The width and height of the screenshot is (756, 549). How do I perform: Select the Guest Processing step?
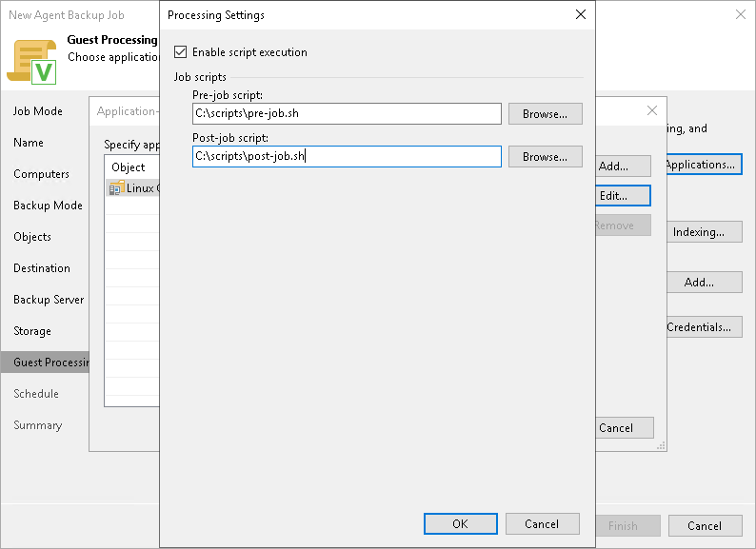click(x=46, y=363)
